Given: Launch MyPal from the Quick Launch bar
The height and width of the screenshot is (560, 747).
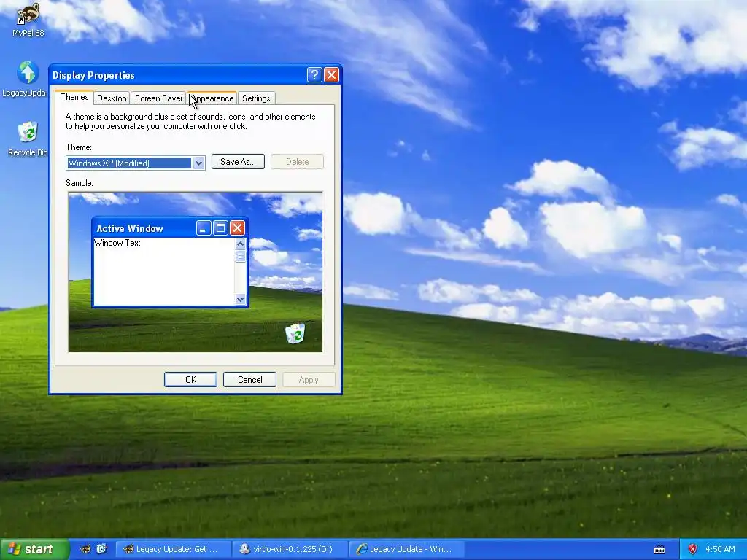Looking at the screenshot, I should click(x=85, y=549).
